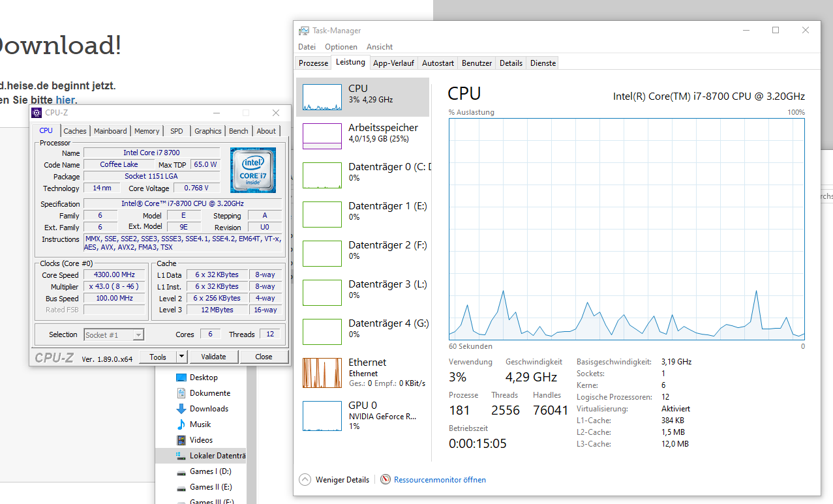This screenshot has width=833, height=504.
Task: Click the Task-Manager title bar icon
Action: tap(304, 31)
